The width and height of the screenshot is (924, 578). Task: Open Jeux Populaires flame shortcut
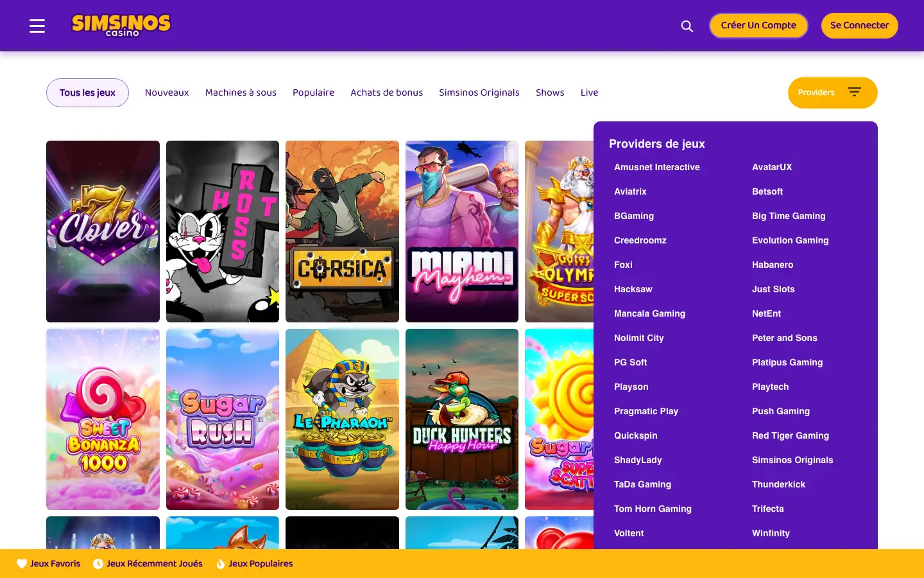pos(255,564)
